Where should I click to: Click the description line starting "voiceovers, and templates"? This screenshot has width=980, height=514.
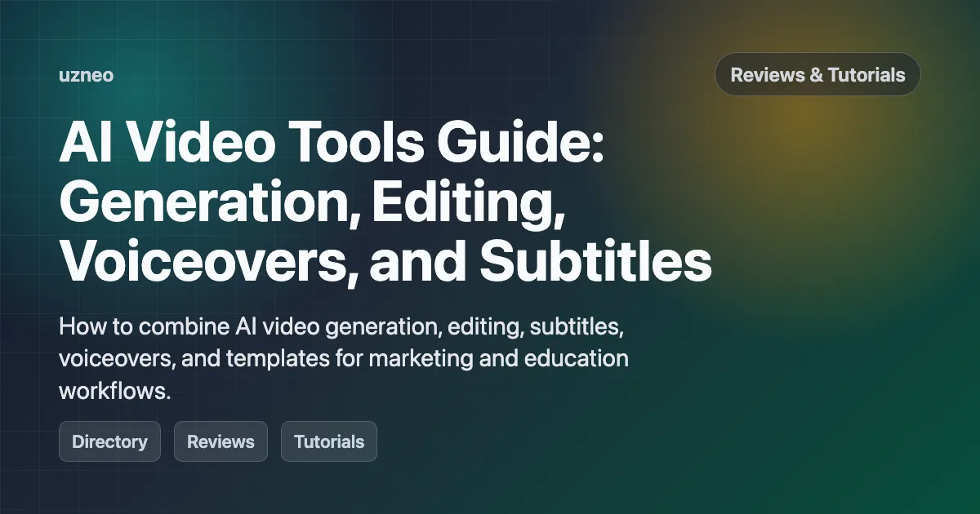tap(344, 359)
